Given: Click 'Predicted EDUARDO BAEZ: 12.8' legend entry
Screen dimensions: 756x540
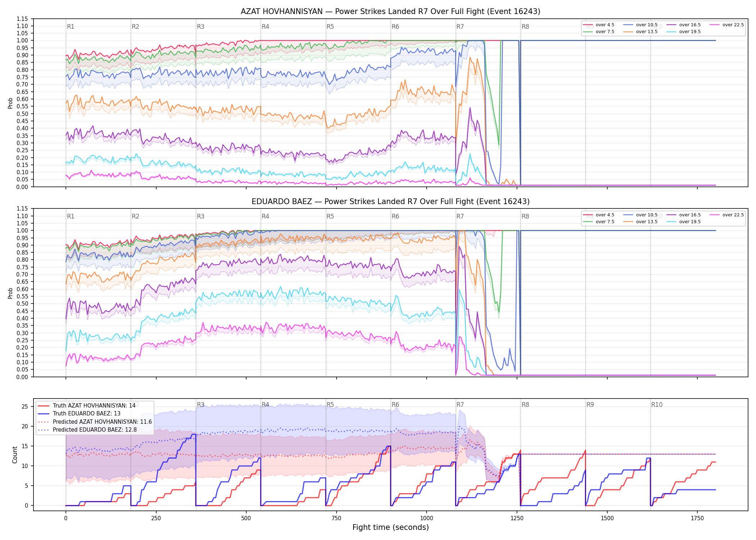Looking at the screenshot, I should pyautogui.click(x=87, y=429).
